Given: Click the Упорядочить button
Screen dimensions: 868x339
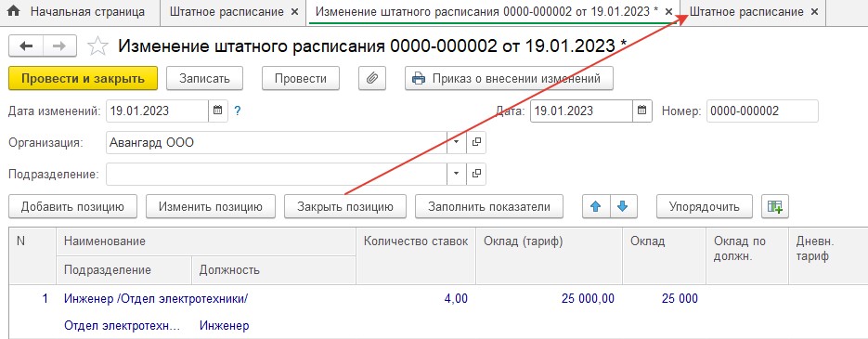Looking at the screenshot, I should [704, 206].
